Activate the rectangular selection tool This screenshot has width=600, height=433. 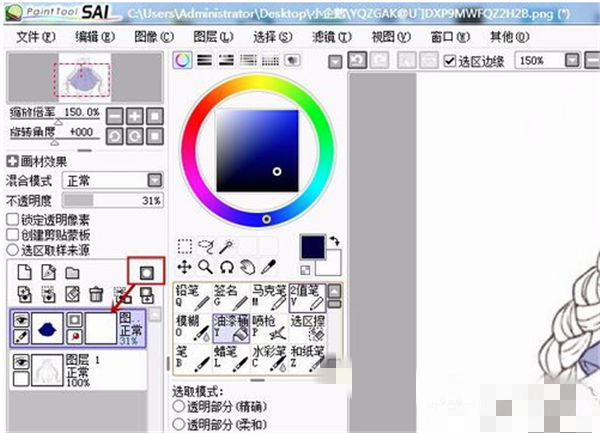tap(184, 246)
